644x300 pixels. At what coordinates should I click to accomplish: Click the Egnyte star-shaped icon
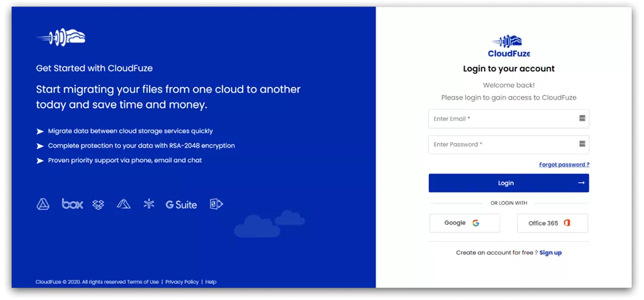(149, 204)
